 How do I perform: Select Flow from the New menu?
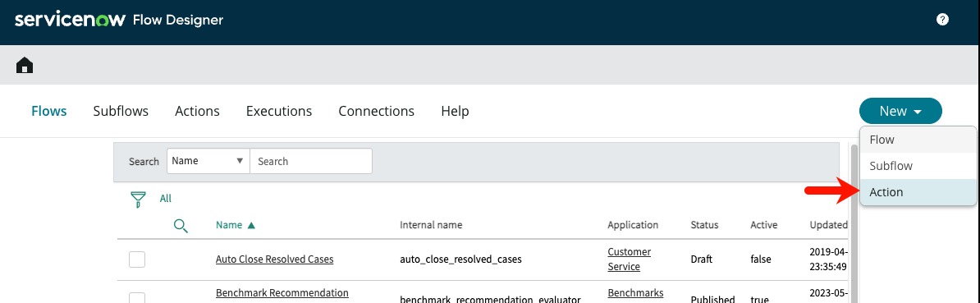tap(918, 140)
